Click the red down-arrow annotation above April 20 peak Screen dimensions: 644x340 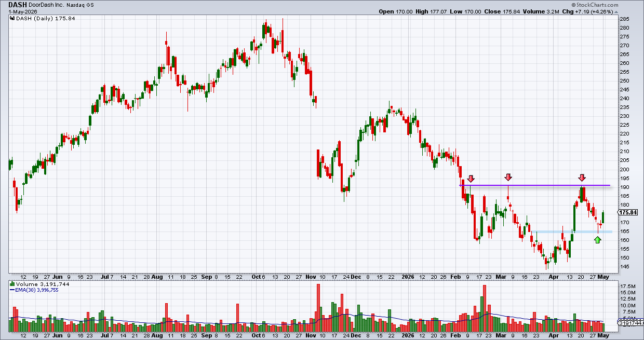[582, 178]
